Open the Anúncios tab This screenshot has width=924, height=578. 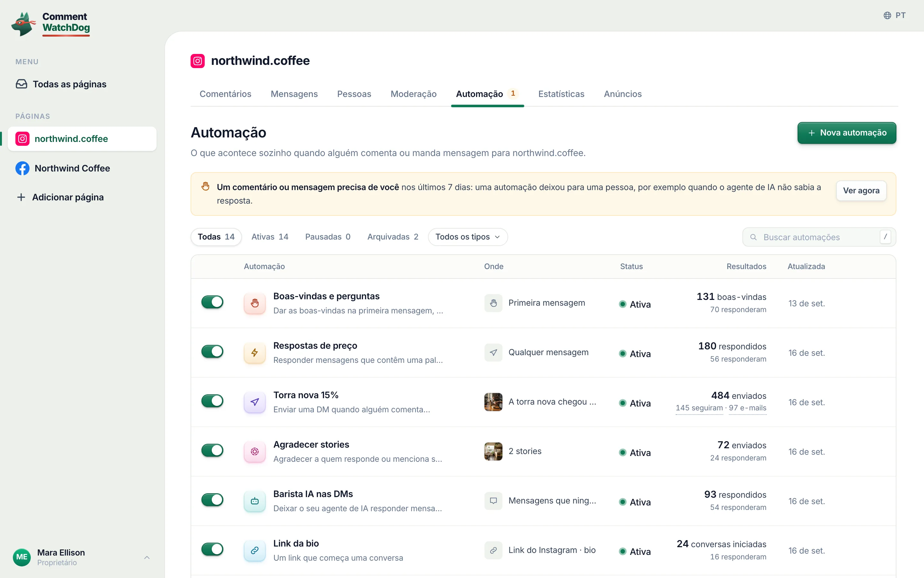(623, 94)
